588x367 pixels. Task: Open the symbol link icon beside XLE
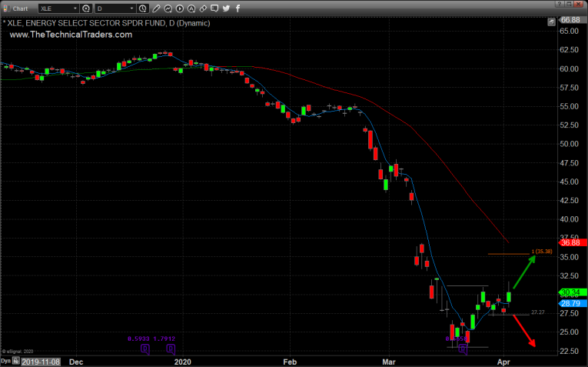[86, 8]
